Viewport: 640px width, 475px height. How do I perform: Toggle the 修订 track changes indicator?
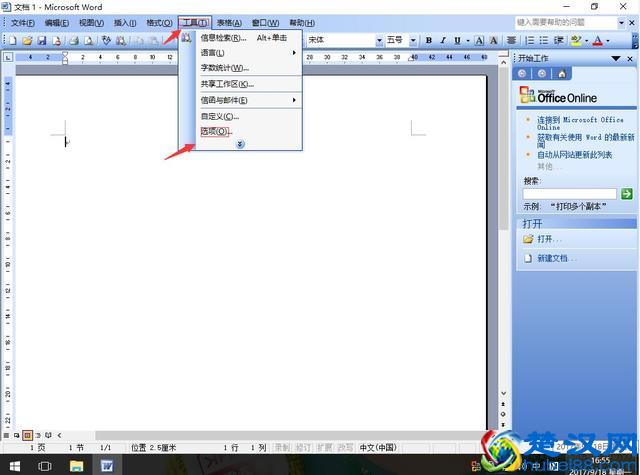click(x=303, y=448)
